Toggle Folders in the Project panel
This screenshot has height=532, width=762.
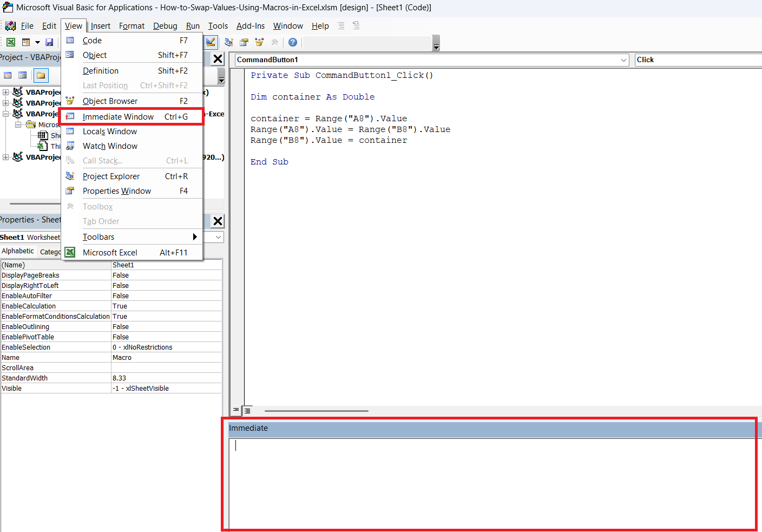click(41, 75)
